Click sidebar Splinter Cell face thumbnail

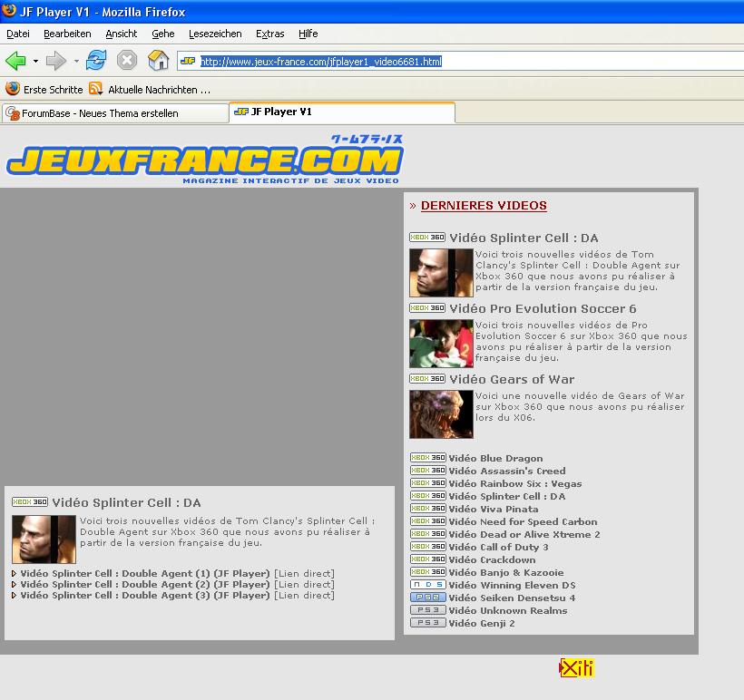(441, 273)
